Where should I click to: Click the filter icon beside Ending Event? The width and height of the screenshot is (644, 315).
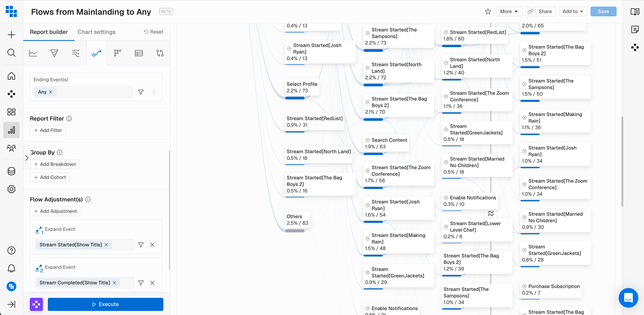141,92
